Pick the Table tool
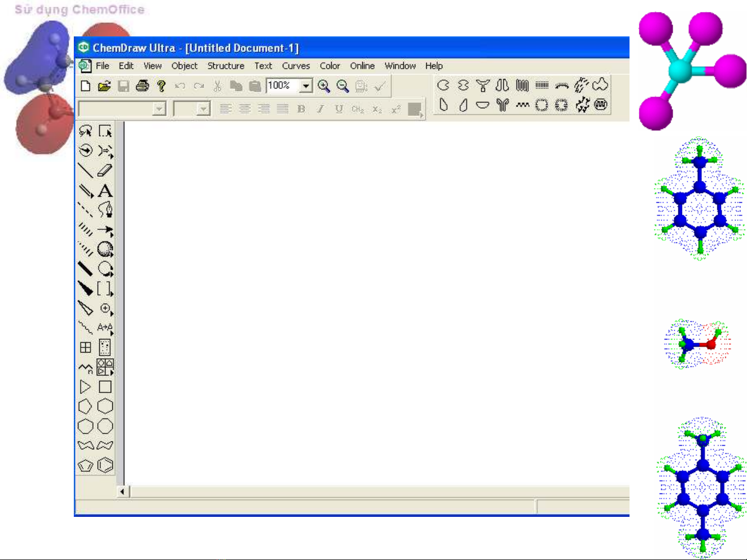 85,347
